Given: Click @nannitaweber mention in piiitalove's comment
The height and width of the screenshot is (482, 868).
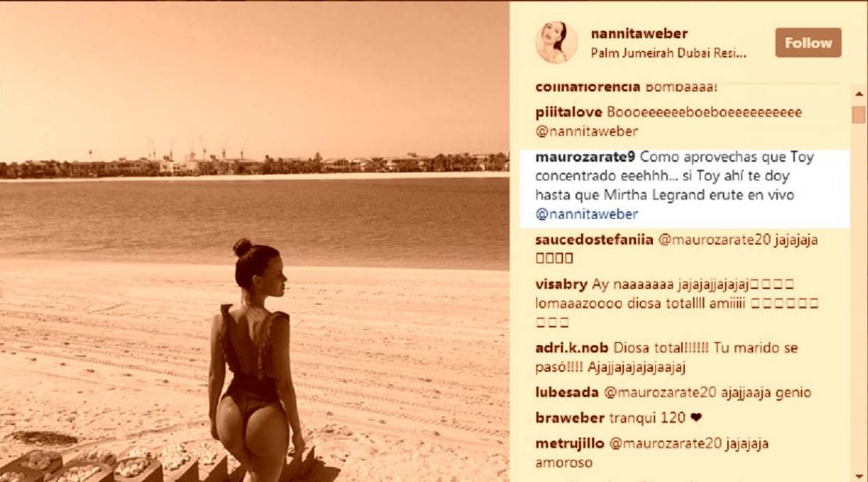Looking at the screenshot, I should [x=586, y=131].
